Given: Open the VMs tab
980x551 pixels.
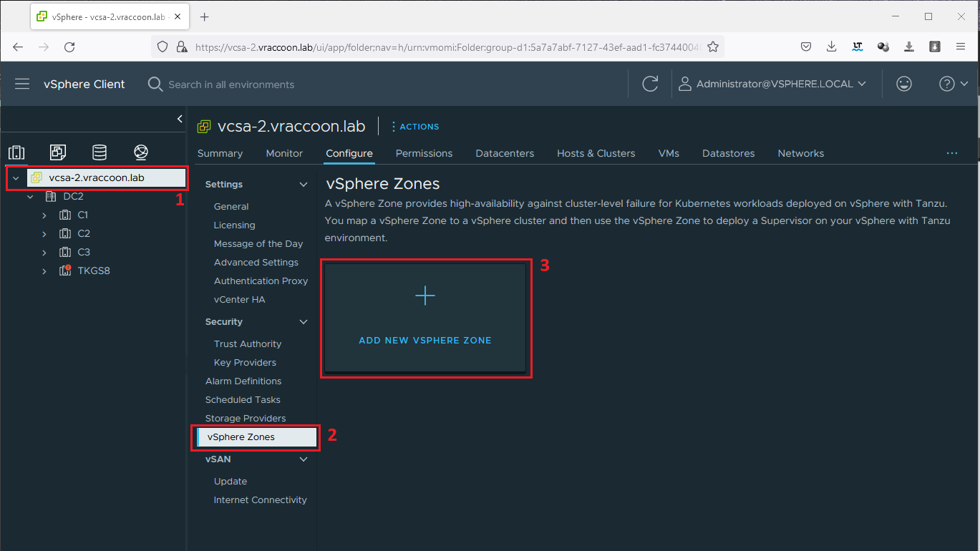Looking at the screenshot, I should pos(669,153).
